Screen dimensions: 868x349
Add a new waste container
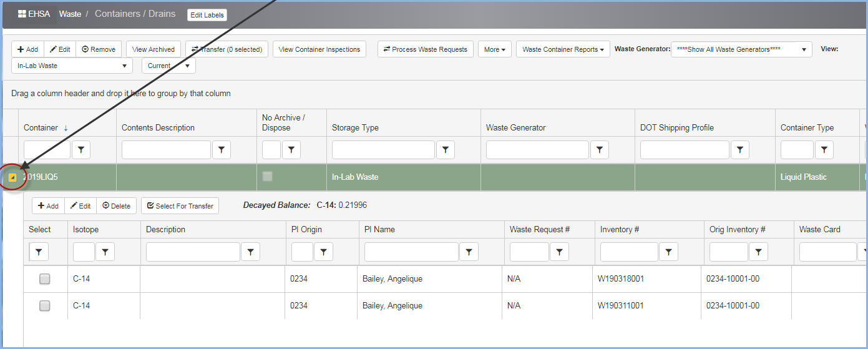pos(27,49)
